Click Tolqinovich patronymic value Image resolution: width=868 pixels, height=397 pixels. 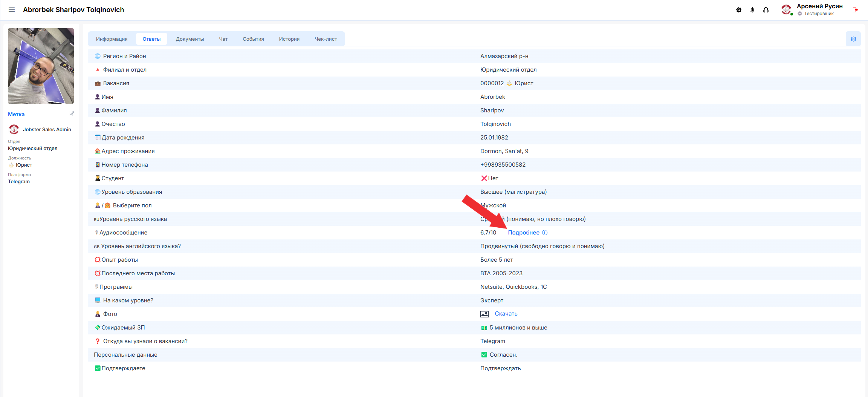(x=495, y=124)
